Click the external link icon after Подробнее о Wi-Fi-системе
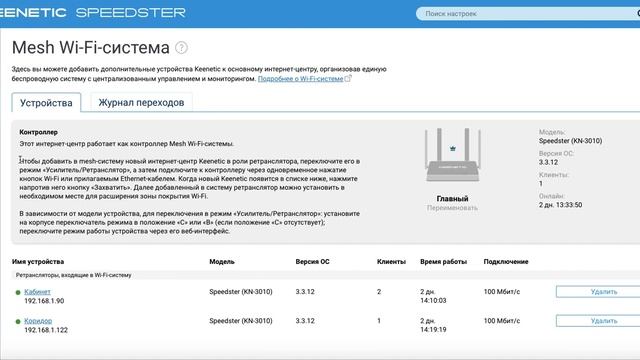Screen dimensions: 640x360 tap(348, 78)
